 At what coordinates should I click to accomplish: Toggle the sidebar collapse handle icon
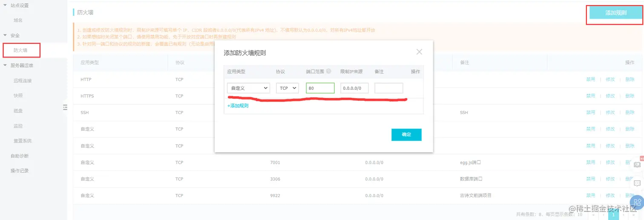point(65,107)
